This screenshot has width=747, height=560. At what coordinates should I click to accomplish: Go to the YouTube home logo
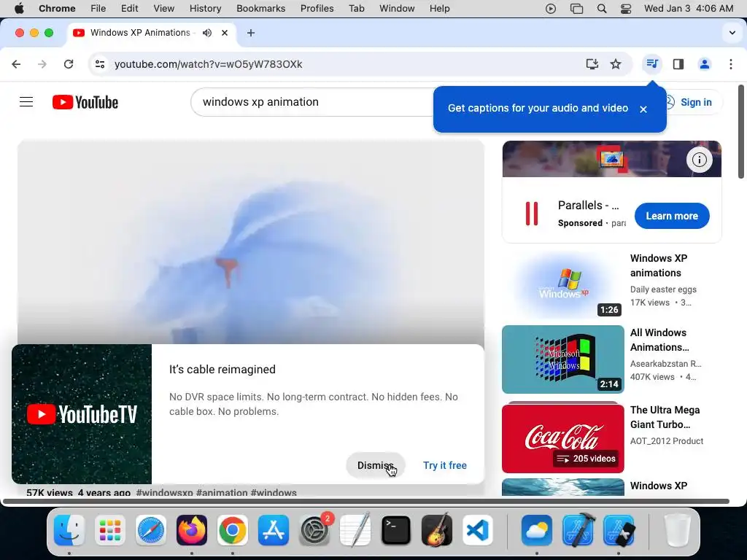[85, 102]
